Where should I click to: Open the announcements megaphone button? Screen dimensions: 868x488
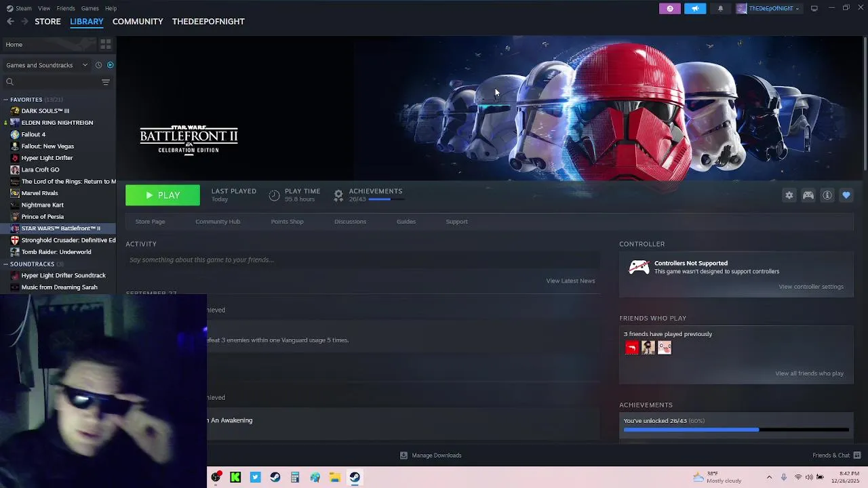695,8
